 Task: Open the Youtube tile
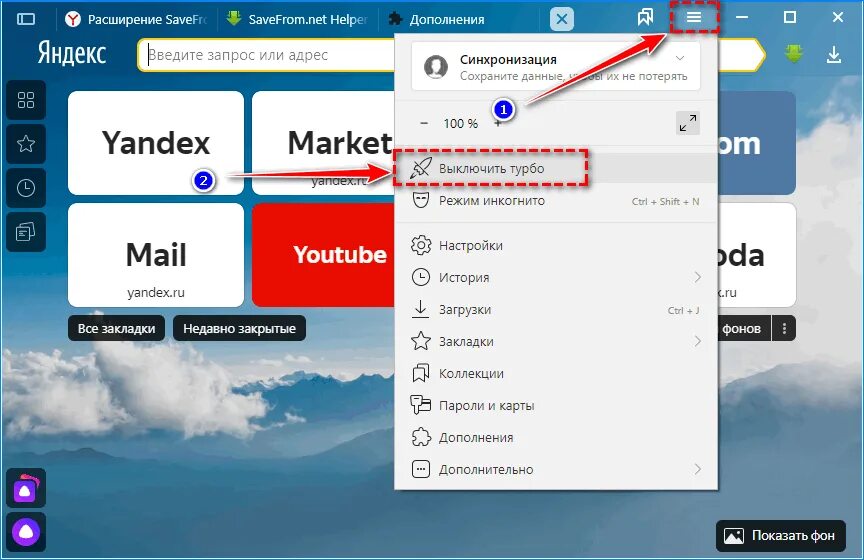pos(323,255)
